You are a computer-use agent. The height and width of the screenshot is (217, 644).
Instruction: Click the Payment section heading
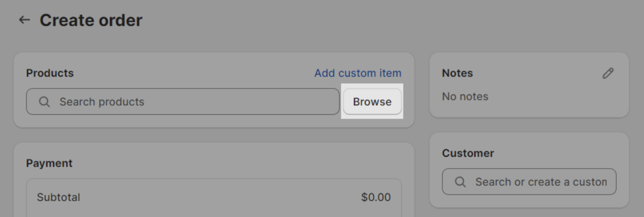coord(49,163)
